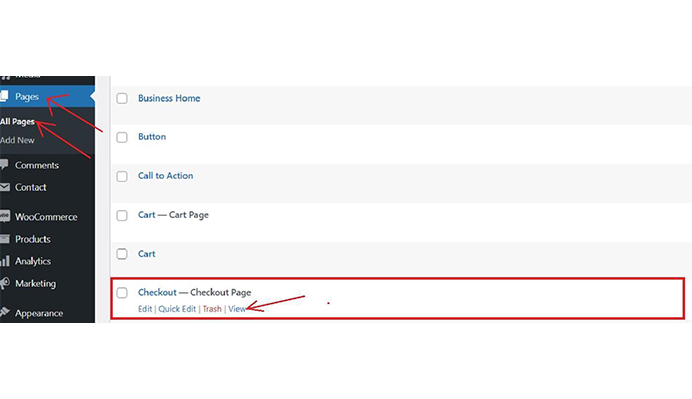Click Edit under the Checkout page
The image size is (692, 399).
[x=145, y=309]
